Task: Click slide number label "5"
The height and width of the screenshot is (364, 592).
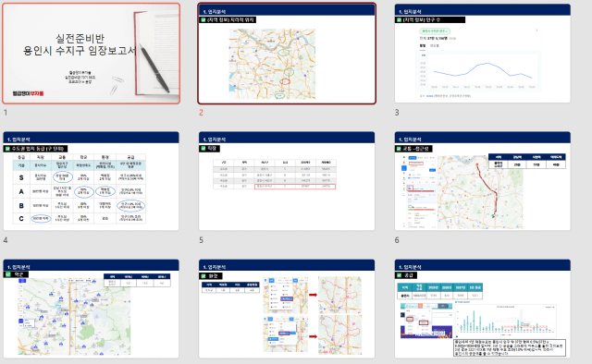Action: pos(202,240)
